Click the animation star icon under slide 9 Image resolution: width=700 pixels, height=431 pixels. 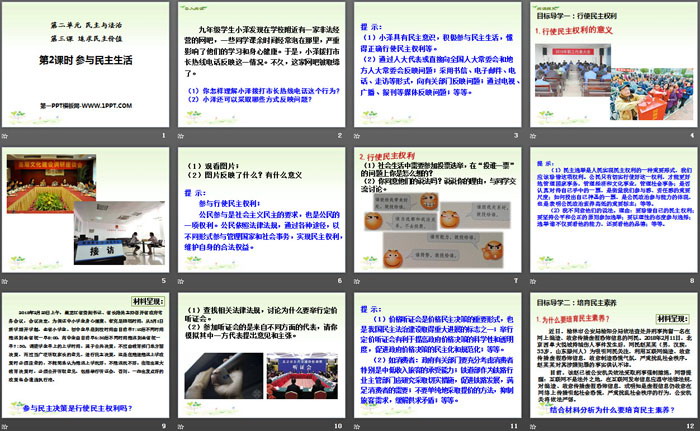click(x=5, y=427)
